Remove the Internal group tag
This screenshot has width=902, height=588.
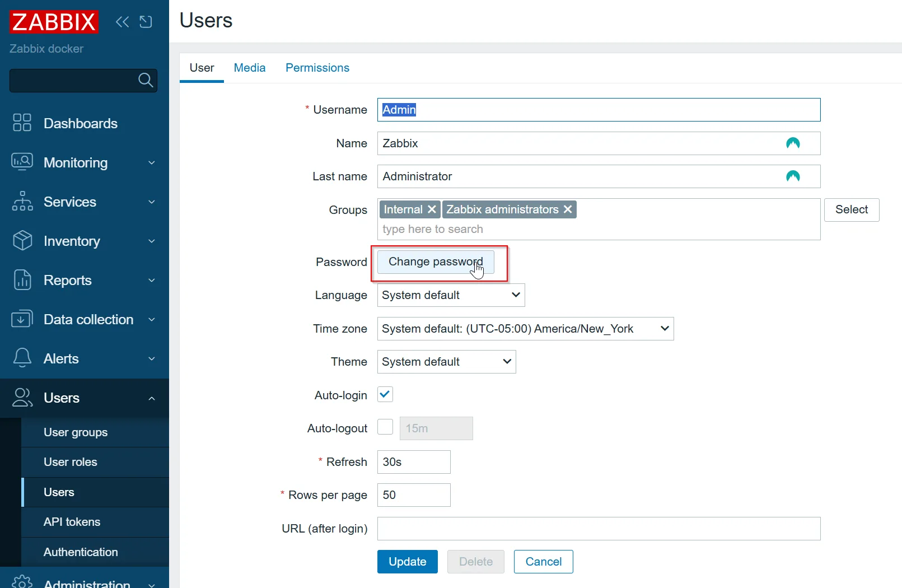point(432,209)
